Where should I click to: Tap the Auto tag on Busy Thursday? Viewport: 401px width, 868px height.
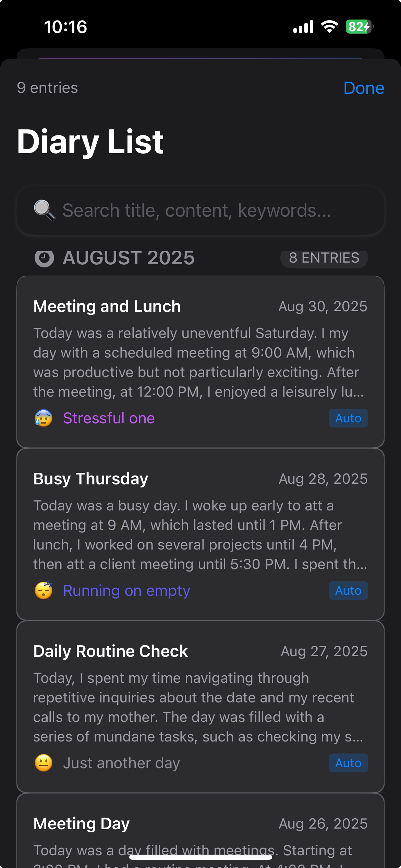pos(348,591)
